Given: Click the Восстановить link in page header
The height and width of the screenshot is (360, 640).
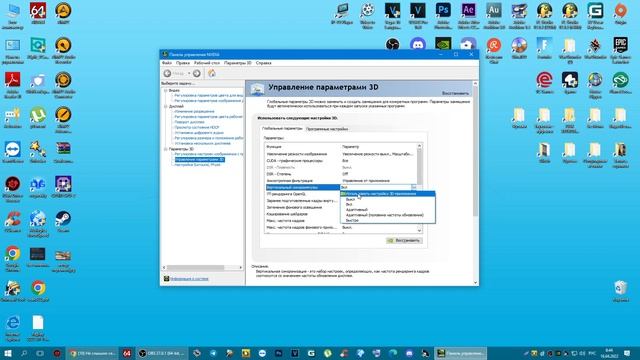Looking at the screenshot, I should (x=455, y=93).
